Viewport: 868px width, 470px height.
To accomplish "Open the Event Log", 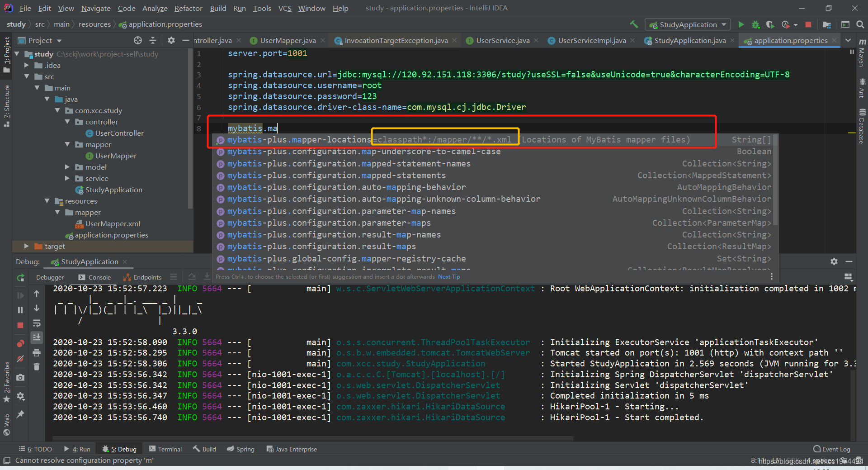I will click(832, 449).
